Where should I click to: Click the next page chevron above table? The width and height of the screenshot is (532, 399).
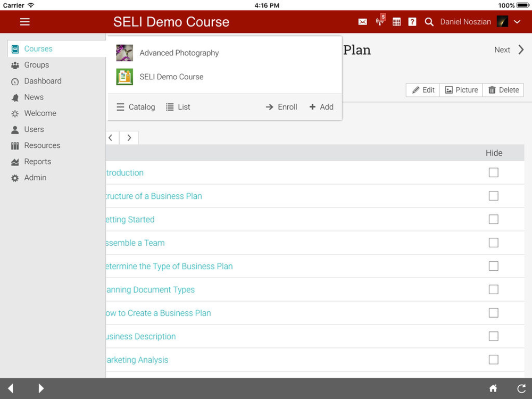point(129,138)
